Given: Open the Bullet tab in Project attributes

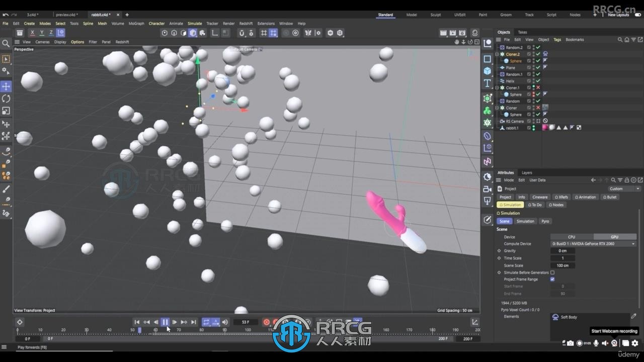Looking at the screenshot, I should (x=610, y=197).
